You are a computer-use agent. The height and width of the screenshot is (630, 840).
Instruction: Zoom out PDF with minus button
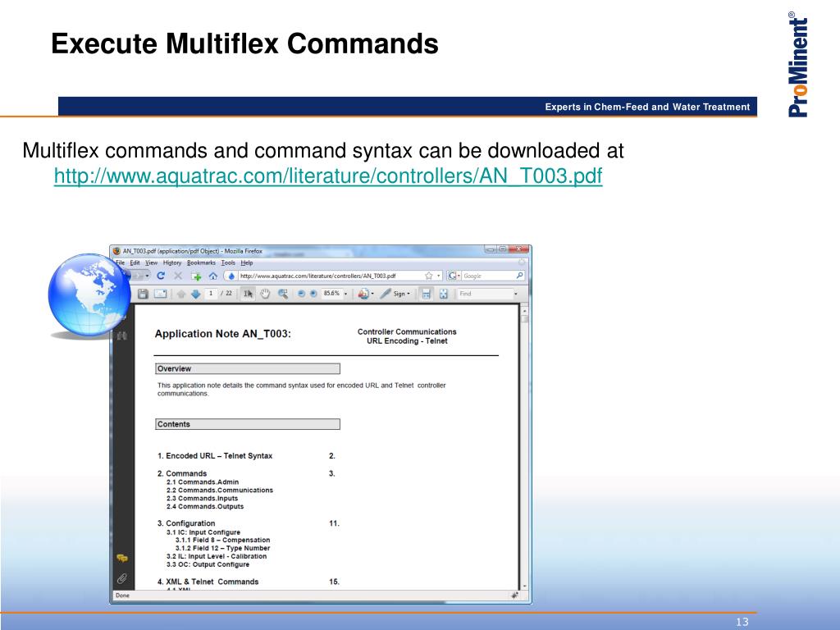(x=301, y=294)
